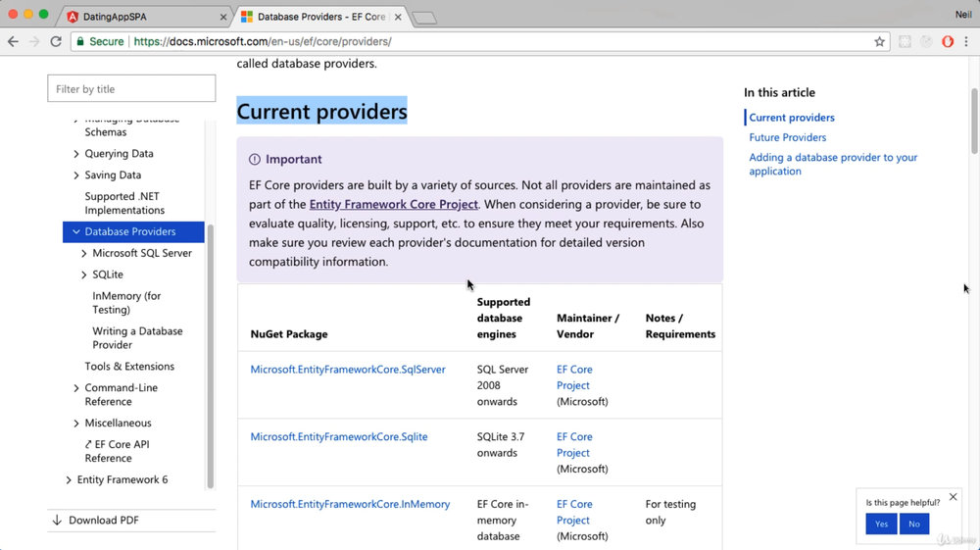Click the Important alert icon
Screen dimensions: 980x550
(255, 160)
